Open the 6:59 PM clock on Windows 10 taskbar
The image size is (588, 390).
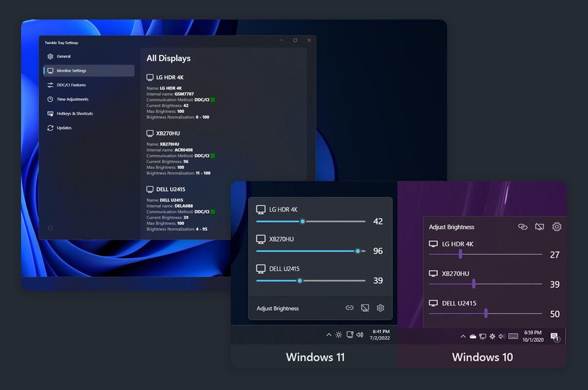coord(533,336)
